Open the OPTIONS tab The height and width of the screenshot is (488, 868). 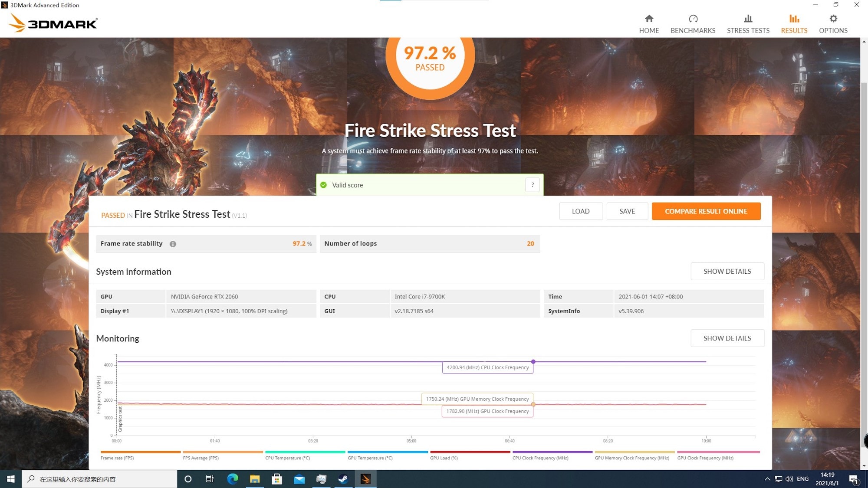[x=833, y=24]
